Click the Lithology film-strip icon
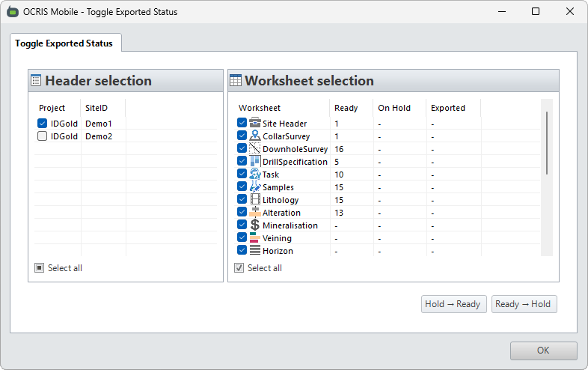The image size is (588, 370). point(255,199)
